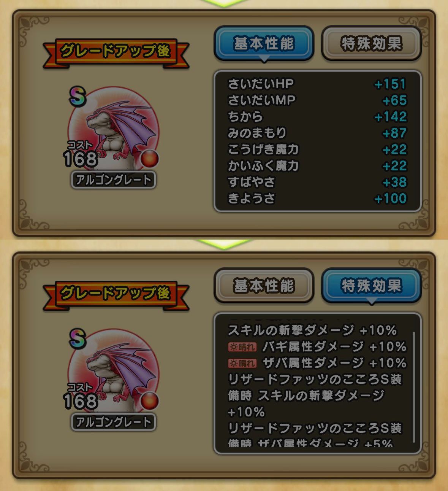This screenshot has width=448, height=491.
Task: Tap the lower グレードアップ後 ribbon banner
Action: [116, 294]
